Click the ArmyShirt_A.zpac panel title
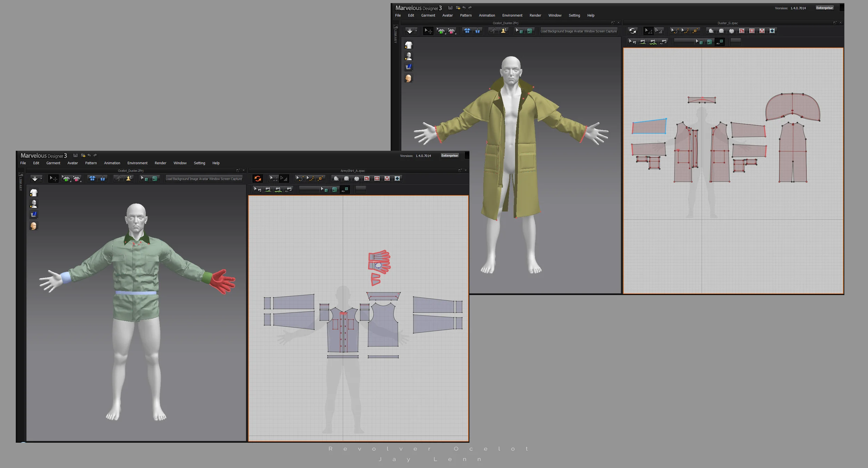 pyautogui.click(x=353, y=171)
